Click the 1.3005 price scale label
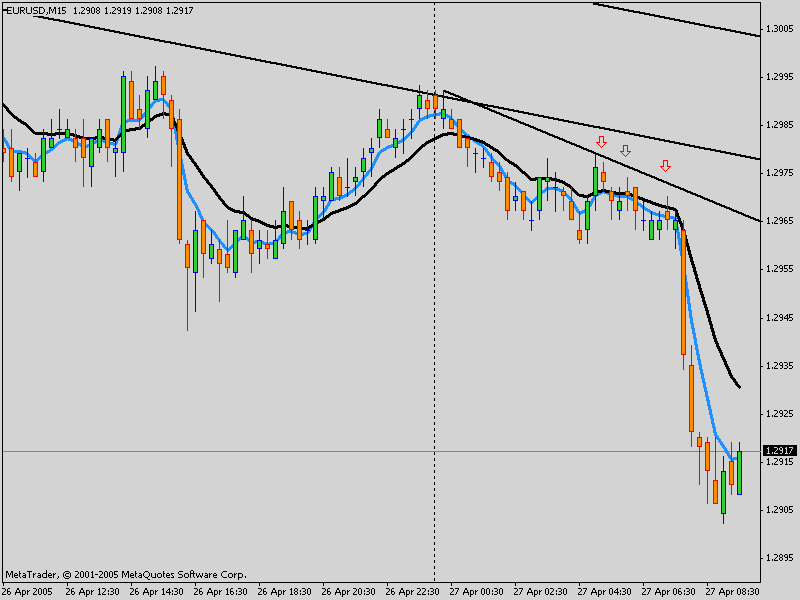The height and width of the screenshot is (600, 800). (x=780, y=29)
